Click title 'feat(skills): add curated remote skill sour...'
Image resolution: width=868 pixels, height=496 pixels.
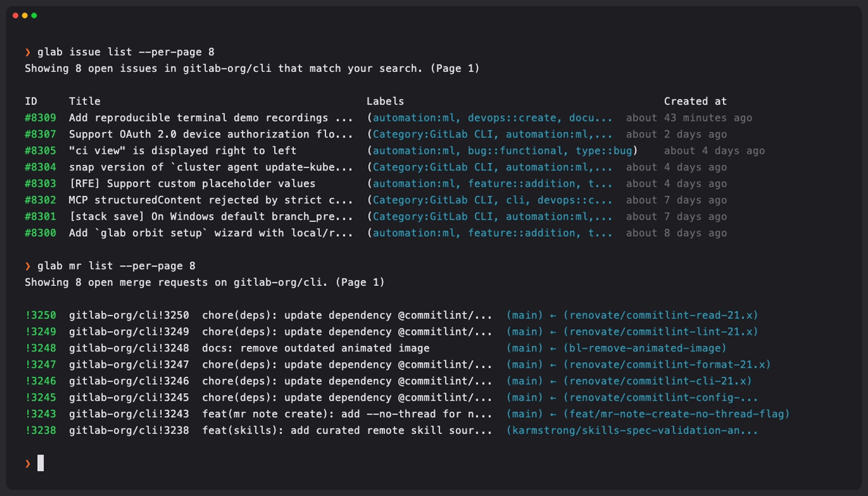(x=347, y=430)
